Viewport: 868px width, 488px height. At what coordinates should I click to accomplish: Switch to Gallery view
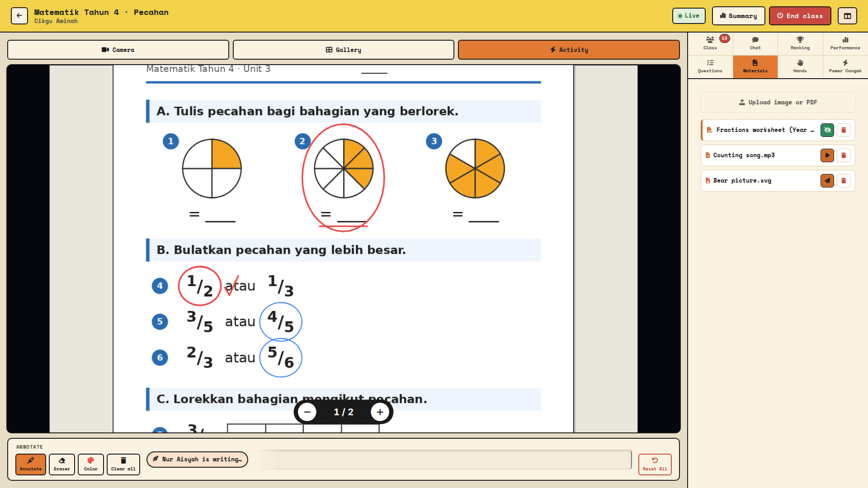point(344,50)
